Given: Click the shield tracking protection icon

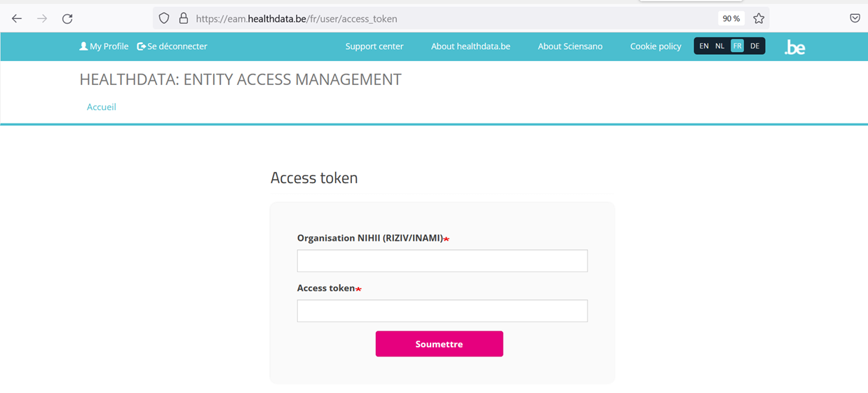Looking at the screenshot, I should 164,19.
